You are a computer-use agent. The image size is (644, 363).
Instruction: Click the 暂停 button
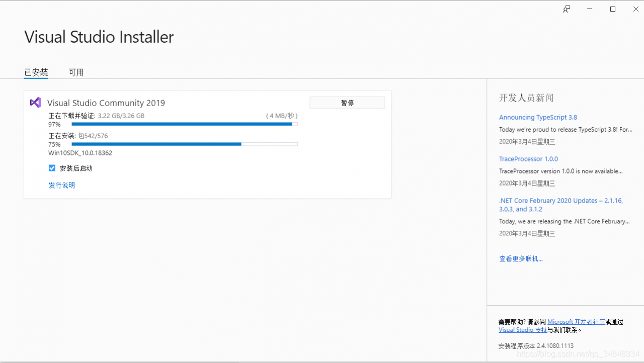[x=347, y=103]
